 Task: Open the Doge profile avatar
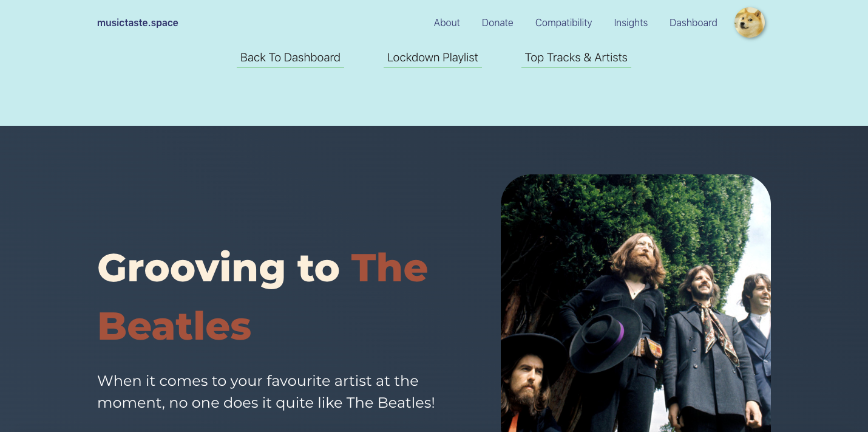point(750,22)
